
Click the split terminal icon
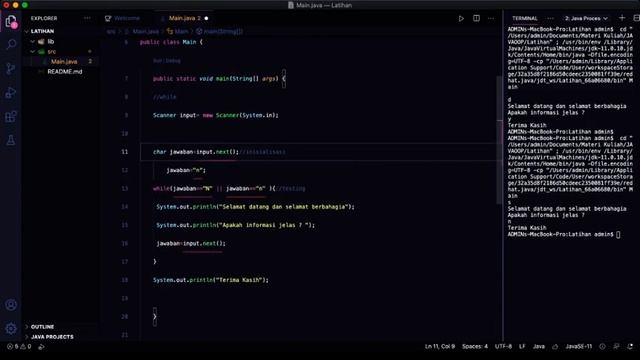coord(636,18)
